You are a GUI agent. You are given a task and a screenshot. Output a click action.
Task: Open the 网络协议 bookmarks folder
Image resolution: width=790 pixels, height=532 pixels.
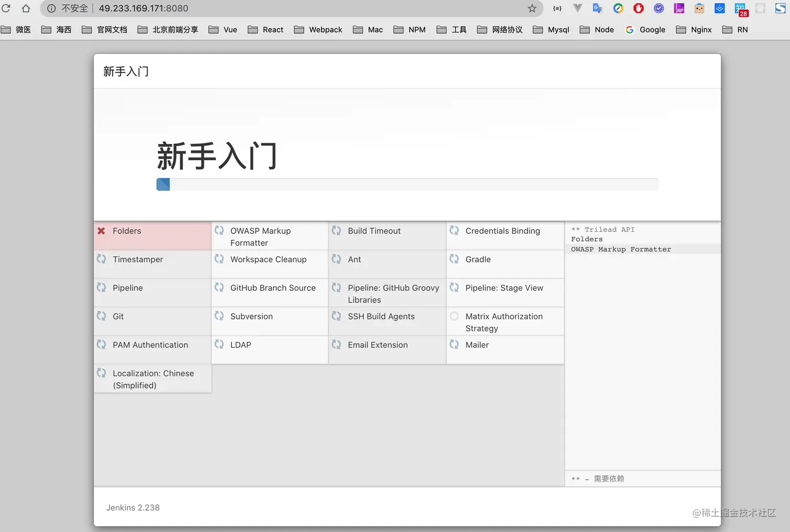click(x=500, y=30)
